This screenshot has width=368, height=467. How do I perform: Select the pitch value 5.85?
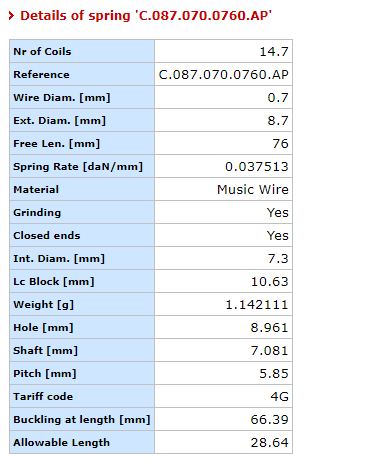[274, 374]
